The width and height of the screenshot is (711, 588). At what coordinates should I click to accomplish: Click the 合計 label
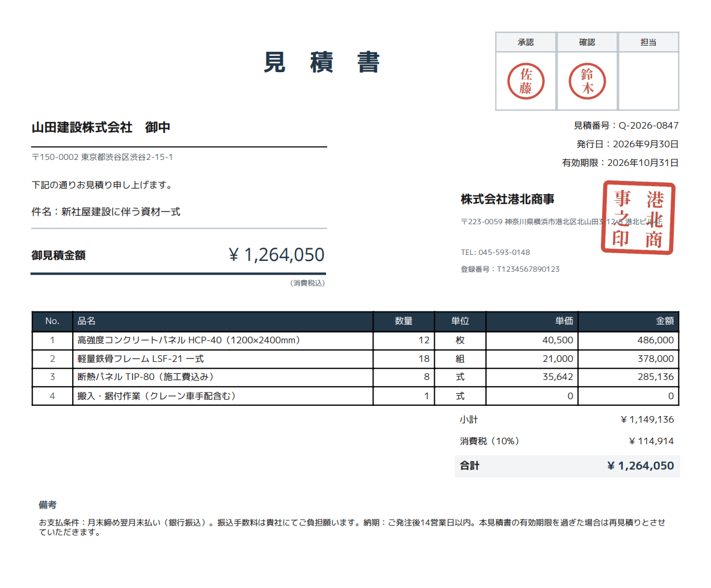[x=470, y=465]
